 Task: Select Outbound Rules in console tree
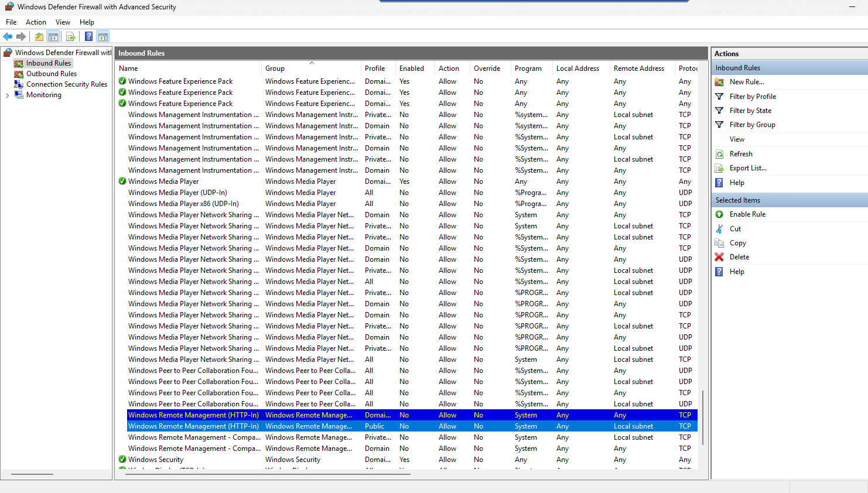point(51,74)
